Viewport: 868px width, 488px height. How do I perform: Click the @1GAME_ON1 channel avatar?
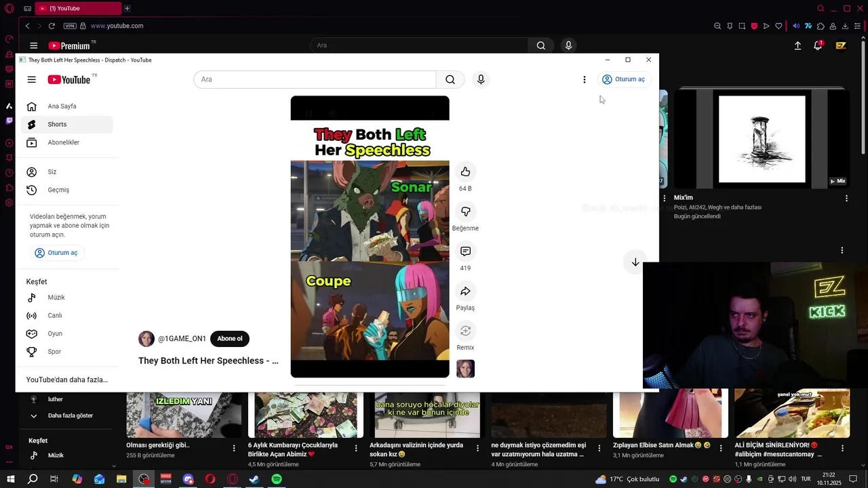pos(146,339)
